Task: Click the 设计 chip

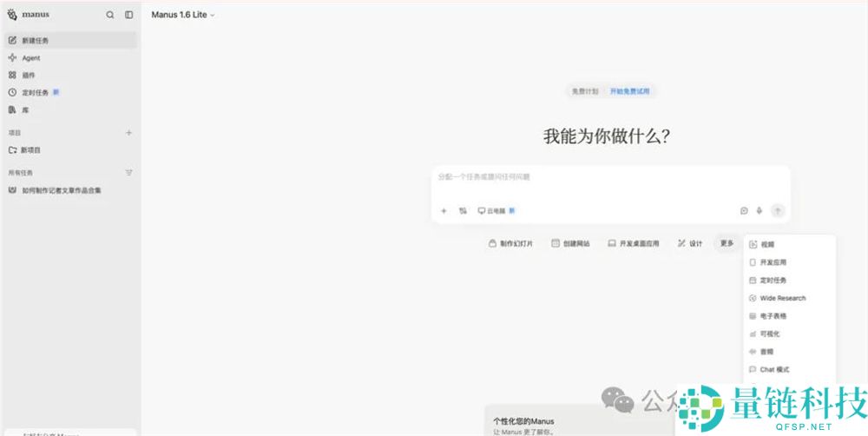Action: coord(690,244)
